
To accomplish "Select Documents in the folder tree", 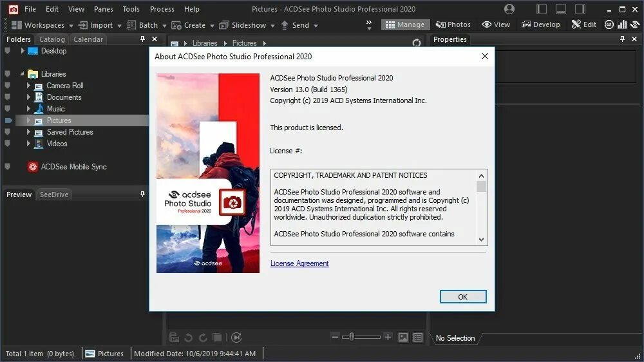I will pyautogui.click(x=64, y=97).
